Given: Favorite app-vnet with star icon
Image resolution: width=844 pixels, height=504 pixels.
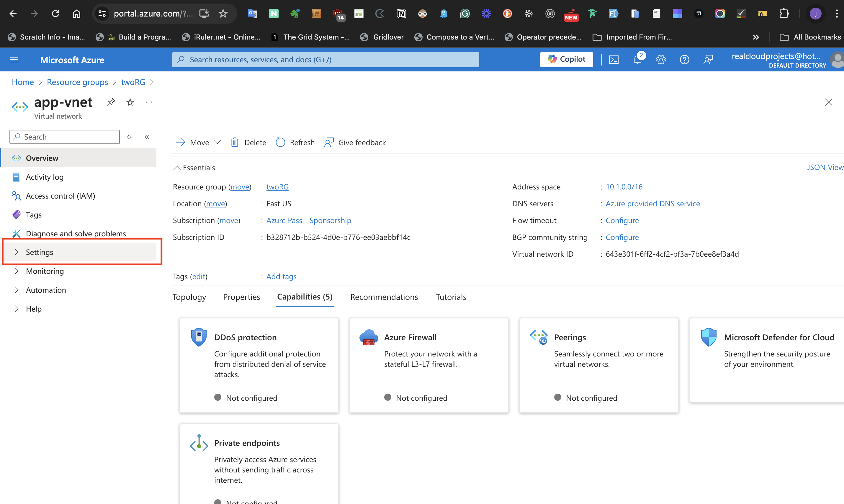Looking at the screenshot, I should pos(130,102).
